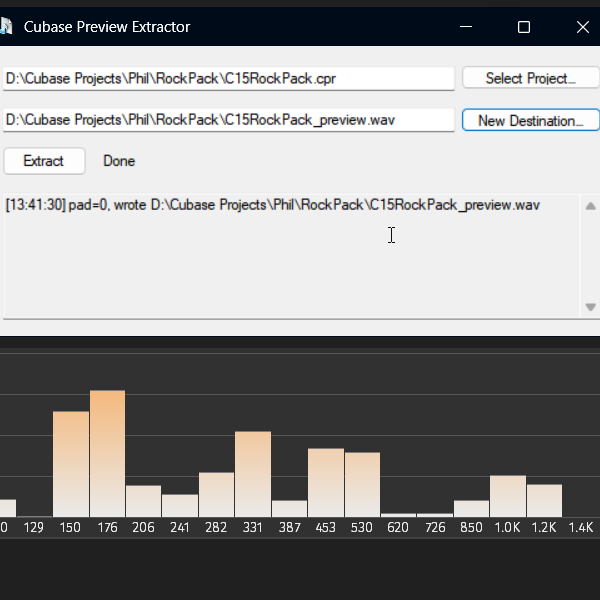Minimize the Cubase Preview Extractor window

coord(466,27)
